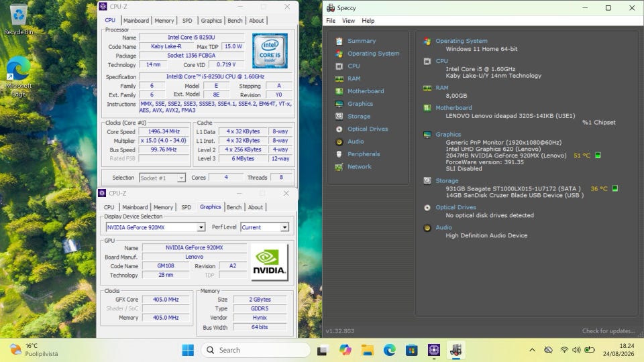Switch to Bench tab in upper CPU-Z window
Viewport: 644px width, 362px height.
coord(235,21)
